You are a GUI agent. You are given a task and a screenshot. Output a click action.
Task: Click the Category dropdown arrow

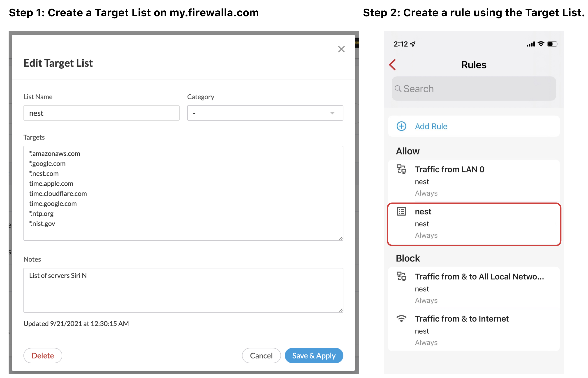pos(332,113)
